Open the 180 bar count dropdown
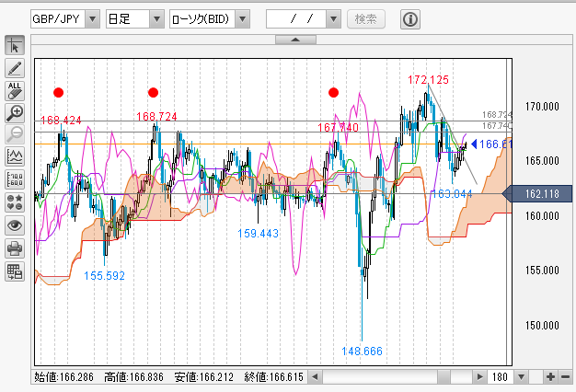Image resolution: width=576 pixels, height=392 pixels. pyautogui.click(x=522, y=377)
